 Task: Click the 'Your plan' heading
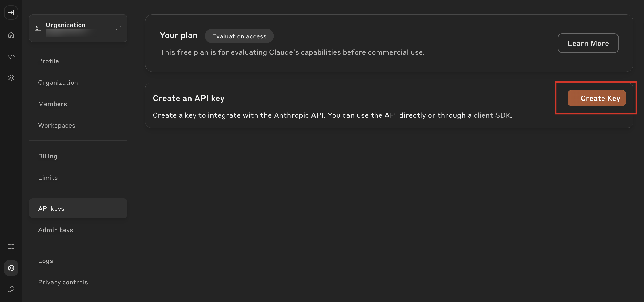pyautogui.click(x=179, y=35)
